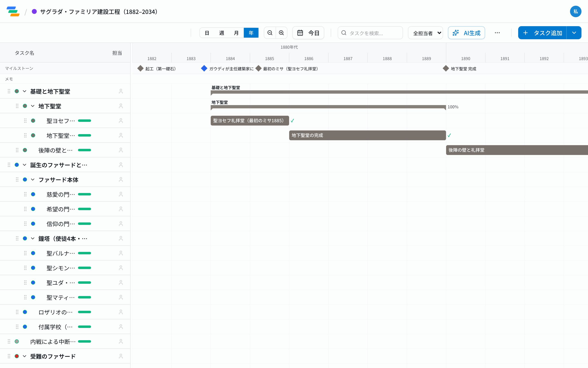The height and width of the screenshot is (368, 588).
Task: Grab drag handle of 聖シモン… row
Action: [x=25, y=268]
